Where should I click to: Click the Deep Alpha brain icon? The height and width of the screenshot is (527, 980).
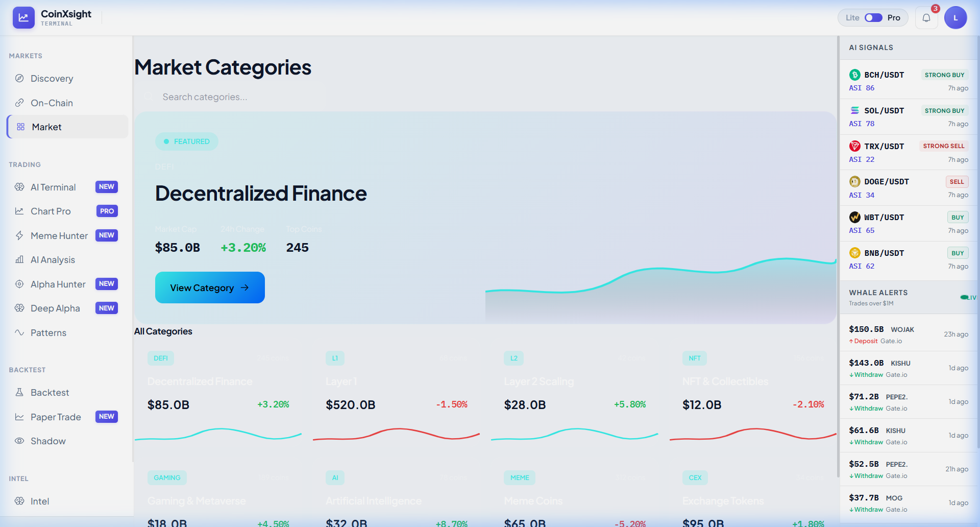19,308
